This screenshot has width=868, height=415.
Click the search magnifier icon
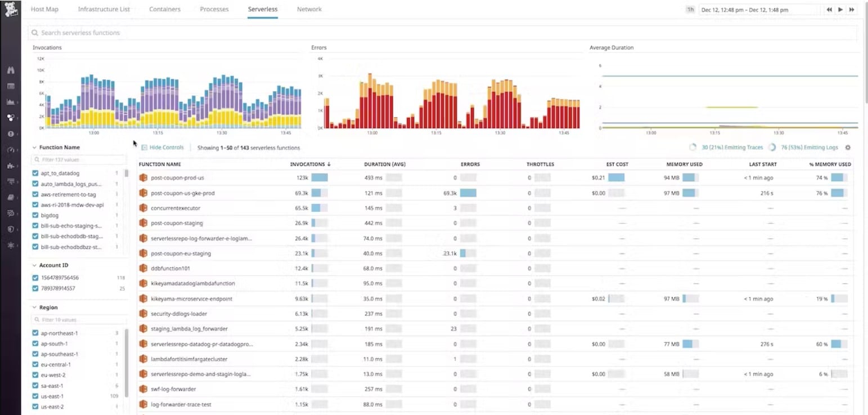(x=35, y=33)
